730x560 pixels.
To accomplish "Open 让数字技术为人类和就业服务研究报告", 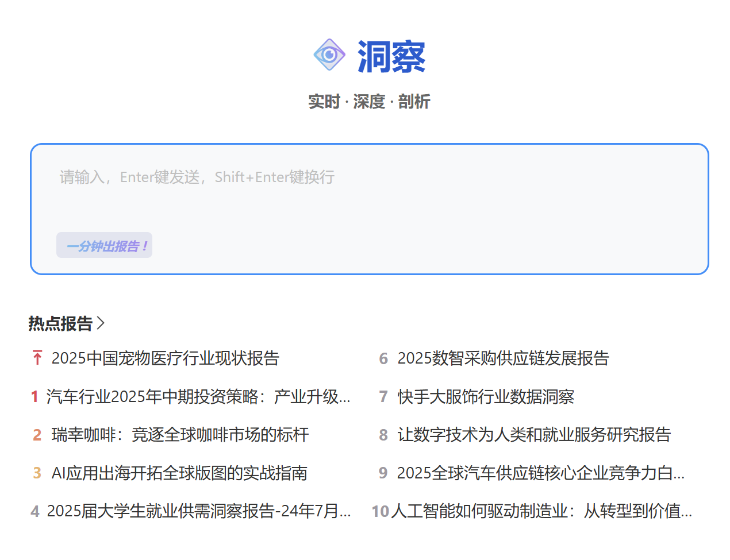I will point(534,435).
